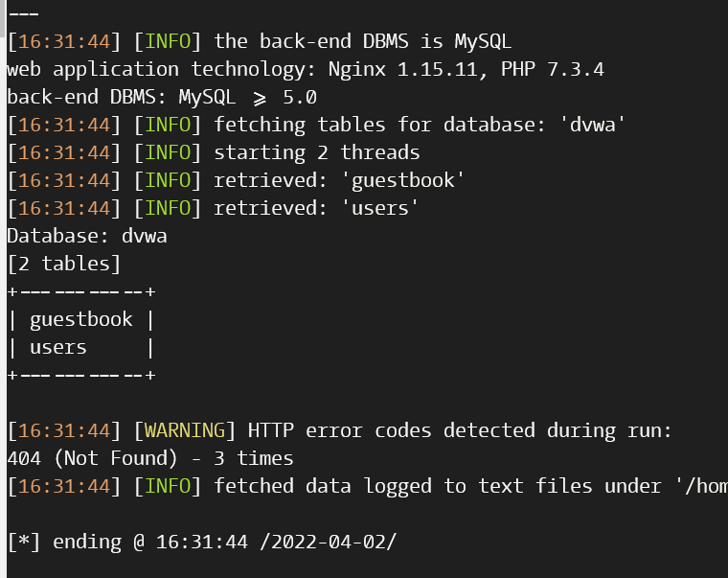Image resolution: width=728 pixels, height=578 pixels.
Task: Click the yellow WARNING label
Action: (x=184, y=430)
